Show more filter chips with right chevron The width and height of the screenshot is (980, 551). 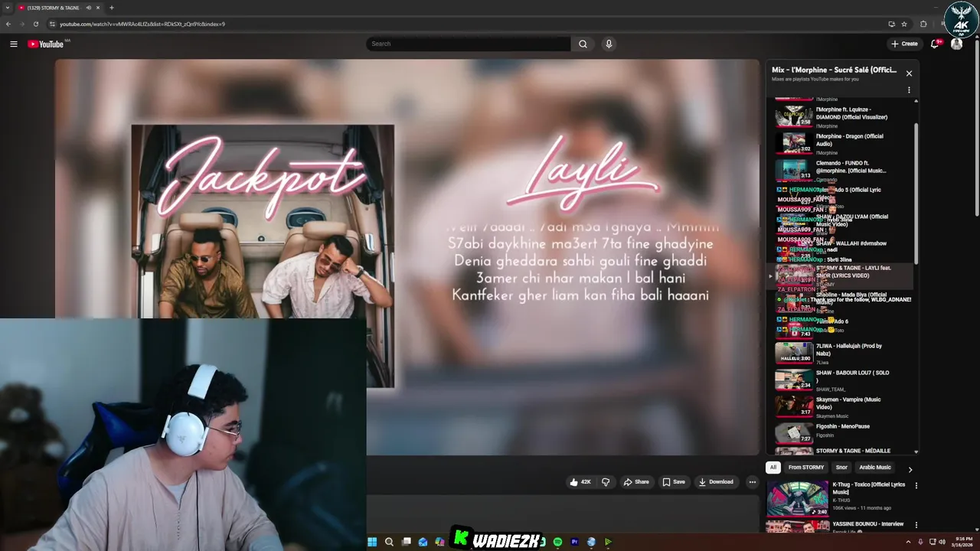tap(910, 469)
